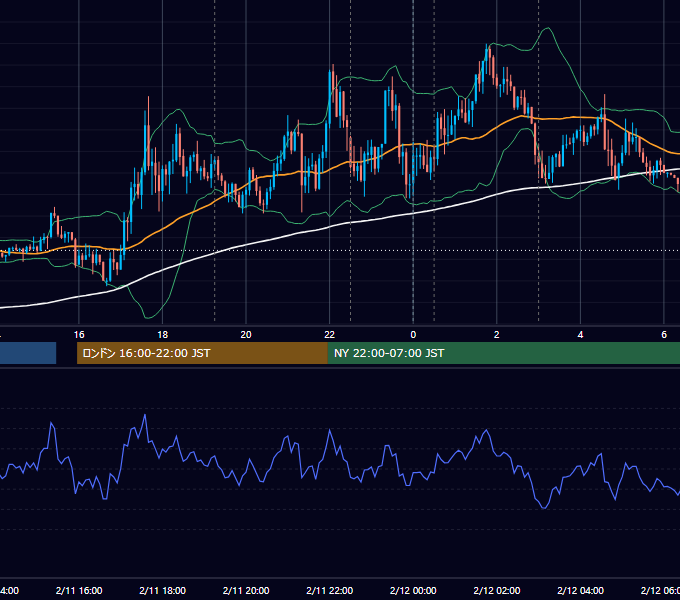Click the price axis hour label 0
This screenshot has width=680, height=600.
click(x=413, y=335)
